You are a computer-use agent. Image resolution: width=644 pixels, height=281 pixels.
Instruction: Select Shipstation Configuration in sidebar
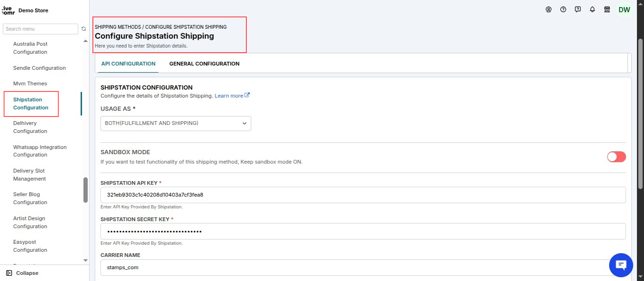(x=31, y=104)
